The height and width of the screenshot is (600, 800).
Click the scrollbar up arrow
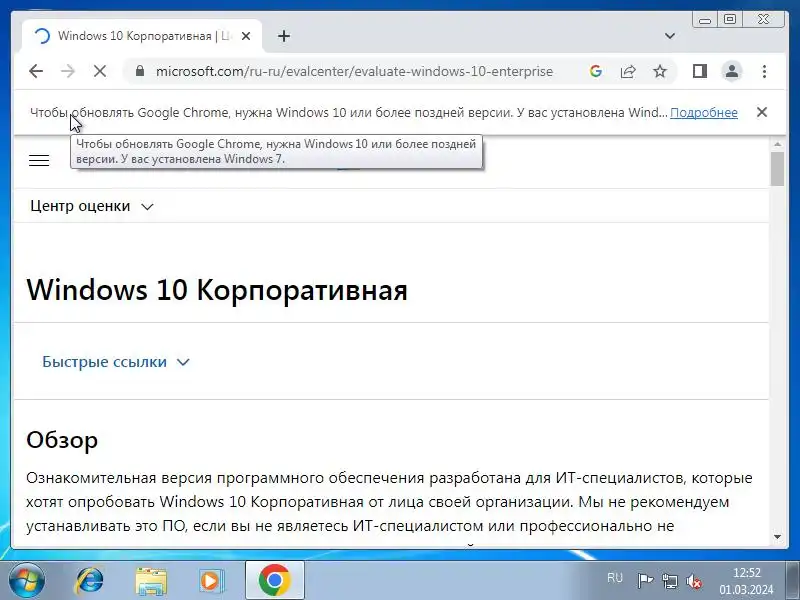tap(778, 144)
